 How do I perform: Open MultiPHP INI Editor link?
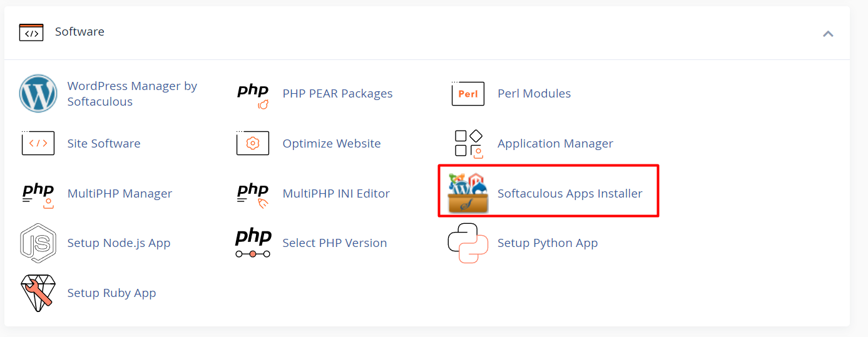click(336, 193)
